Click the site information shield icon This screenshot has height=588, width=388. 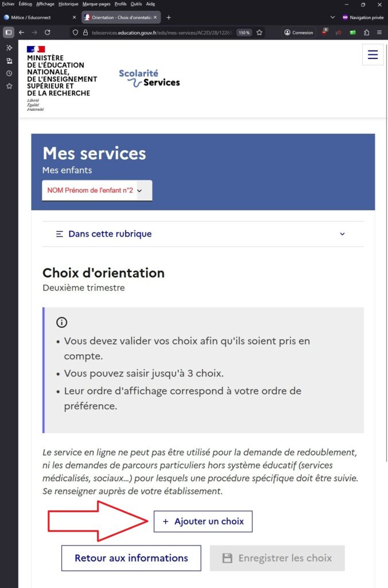74,33
